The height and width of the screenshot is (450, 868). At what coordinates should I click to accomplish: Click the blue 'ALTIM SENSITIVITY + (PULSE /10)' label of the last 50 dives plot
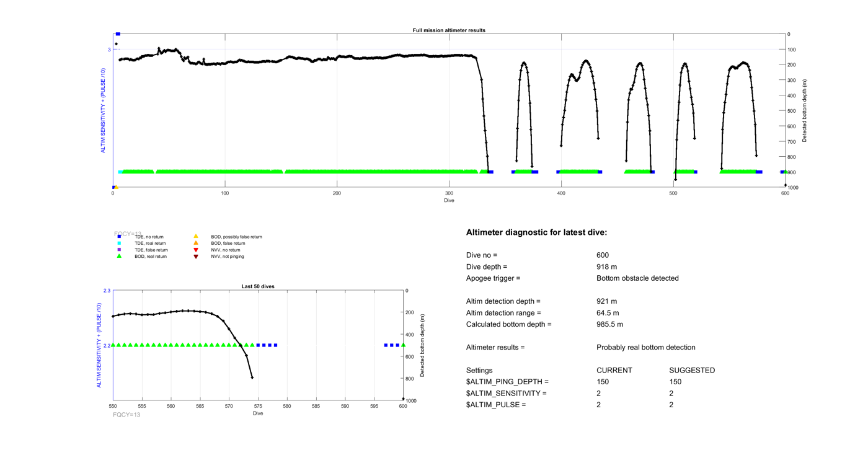99,346
